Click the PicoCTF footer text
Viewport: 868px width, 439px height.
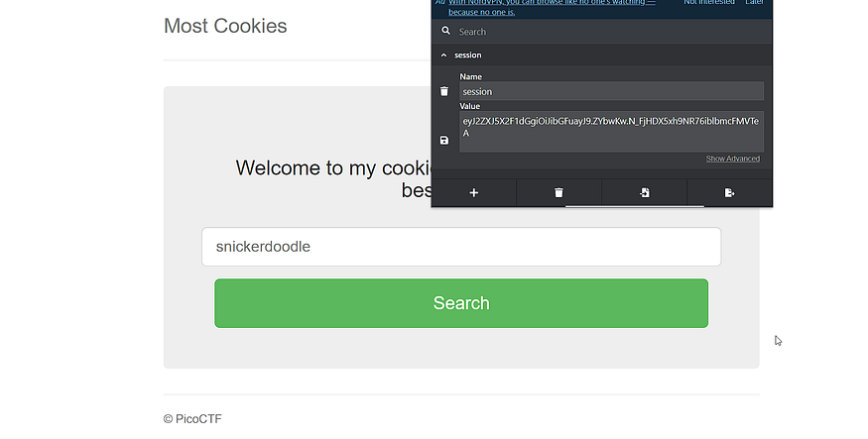point(192,419)
